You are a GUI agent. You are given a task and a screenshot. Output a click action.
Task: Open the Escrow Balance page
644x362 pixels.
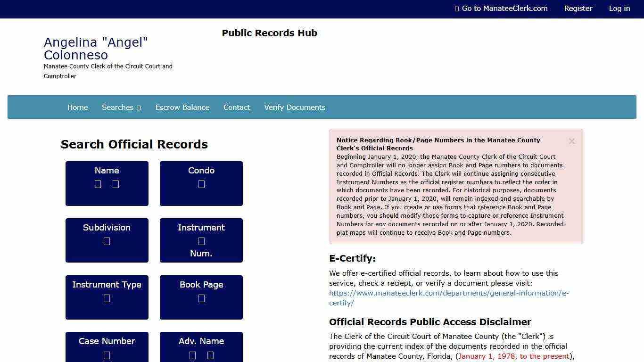tap(182, 107)
